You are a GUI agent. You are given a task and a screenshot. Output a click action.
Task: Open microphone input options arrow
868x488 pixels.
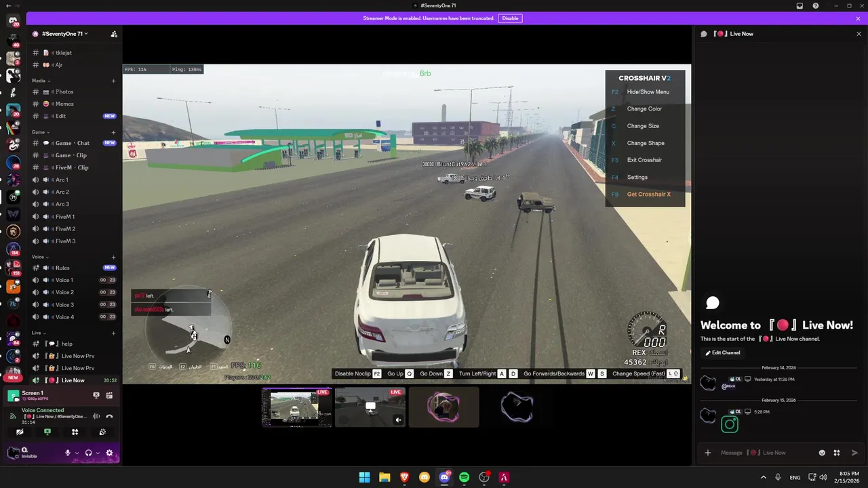point(77,453)
